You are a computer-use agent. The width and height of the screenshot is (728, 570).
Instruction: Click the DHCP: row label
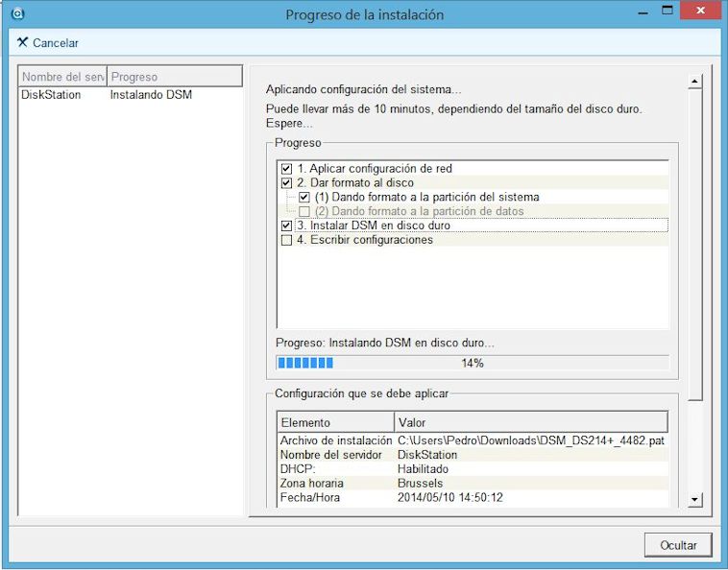pos(298,469)
